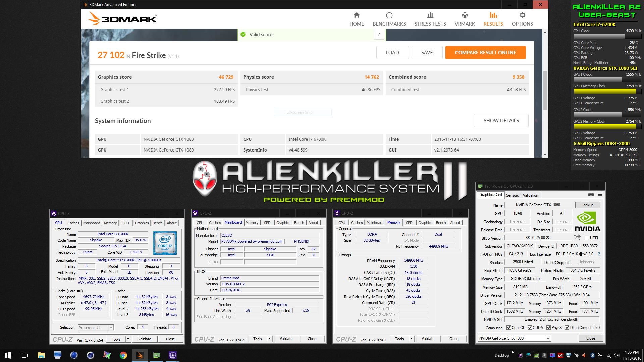Click the red 64 tray icon

(560, 355)
